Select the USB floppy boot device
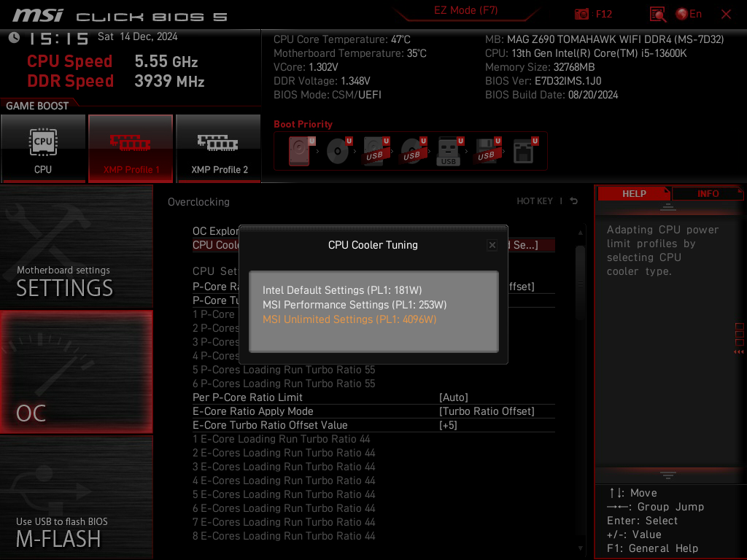747x560 pixels. click(x=488, y=151)
